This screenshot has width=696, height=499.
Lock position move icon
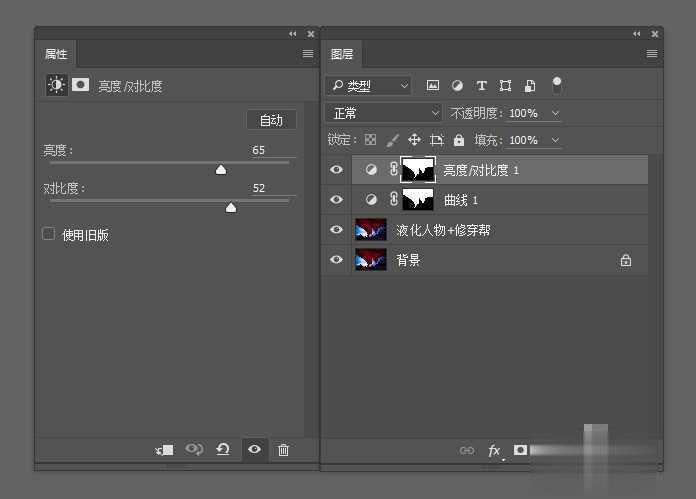[x=414, y=140]
